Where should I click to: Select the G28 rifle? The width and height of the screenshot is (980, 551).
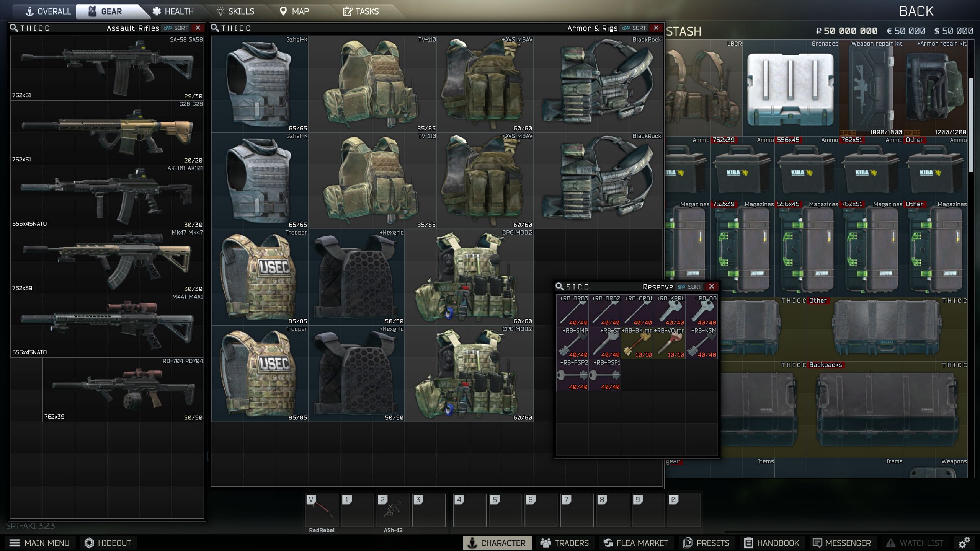(107, 132)
